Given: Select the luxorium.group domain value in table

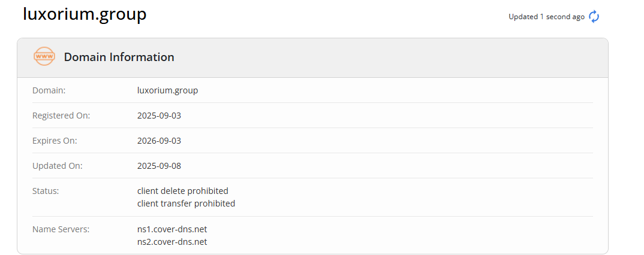Looking at the screenshot, I should point(167,90).
